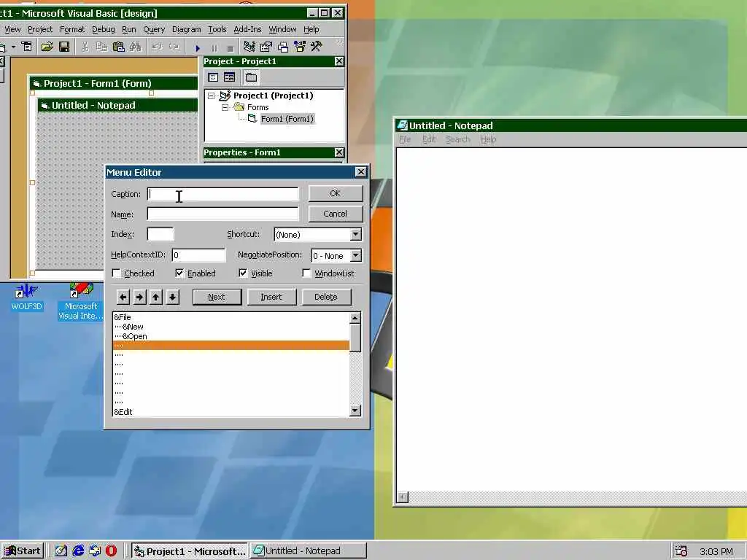Open the Toolbox hammer-and-wrench icon
Viewport: 747px width, 560px height.
(x=317, y=47)
